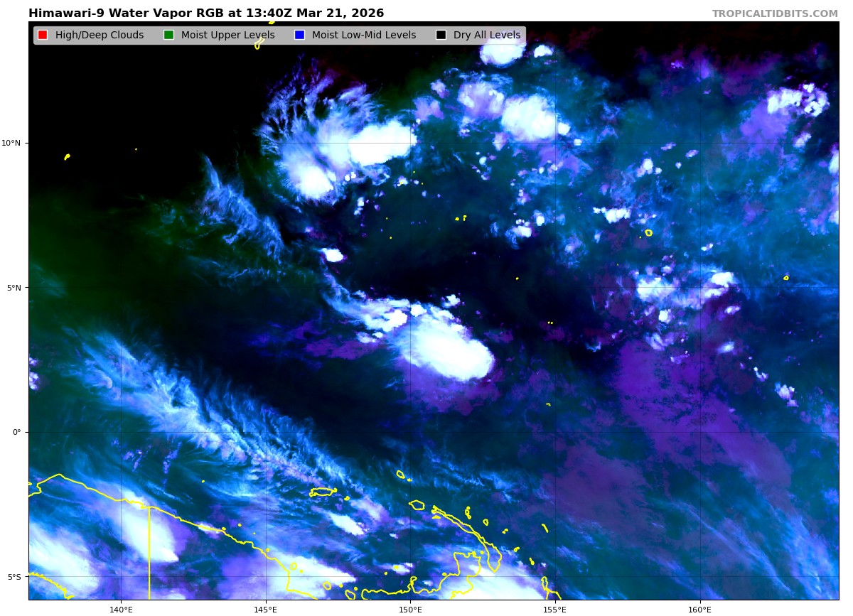Click the 155°E longitude axis label
This screenshot has width=853, height=616.
tap(555, 609)
